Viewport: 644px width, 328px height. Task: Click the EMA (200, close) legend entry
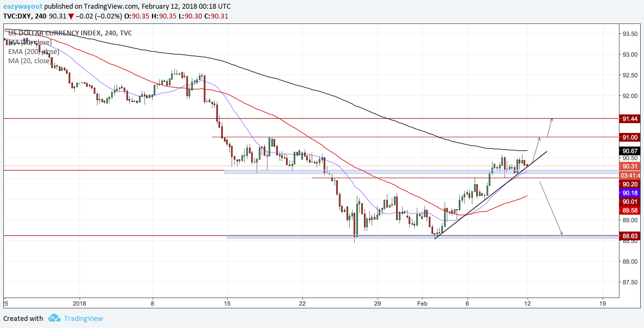coord(34,52)
